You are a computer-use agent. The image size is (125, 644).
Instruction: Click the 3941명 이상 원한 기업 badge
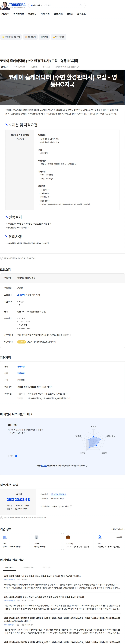click(11, 37)
